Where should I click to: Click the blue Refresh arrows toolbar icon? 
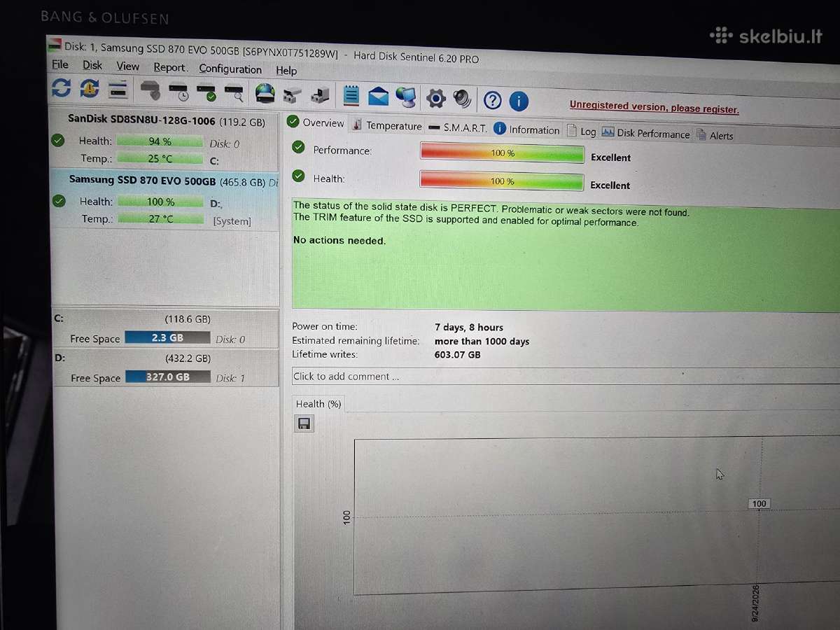click(x=61, y=87)
